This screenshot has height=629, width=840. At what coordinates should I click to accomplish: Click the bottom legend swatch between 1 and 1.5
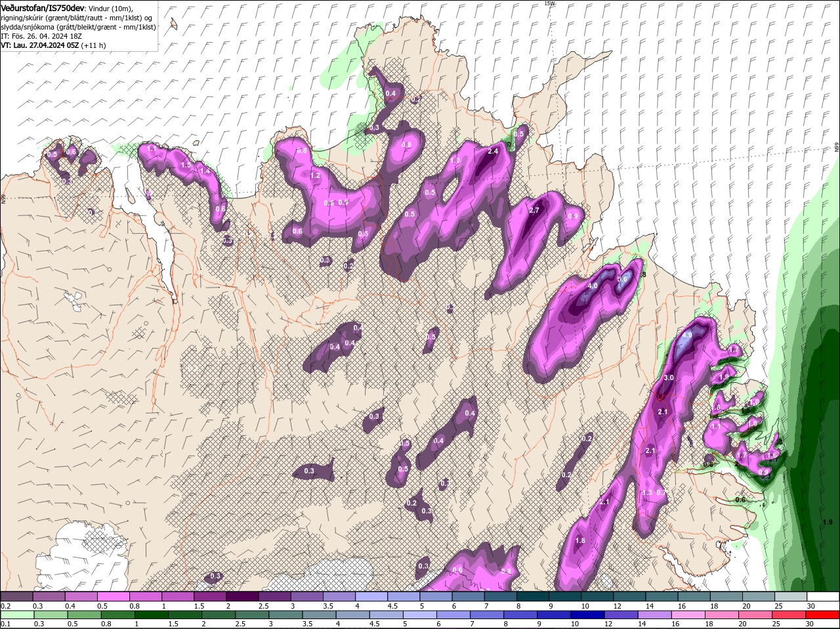click(x=152, y=615)
